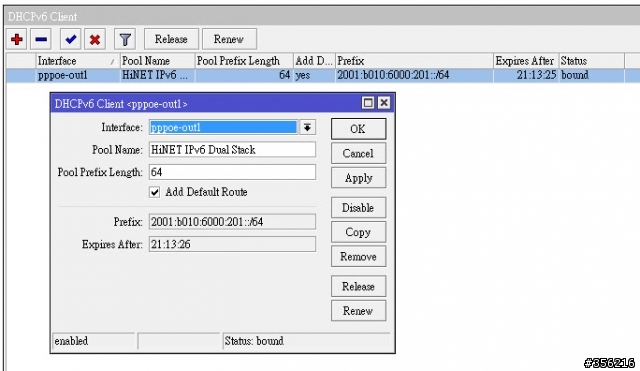Viewport: 640px width, 371px height.
Task: Sort by the Pool Name column header
Action: tap(157, 61)
